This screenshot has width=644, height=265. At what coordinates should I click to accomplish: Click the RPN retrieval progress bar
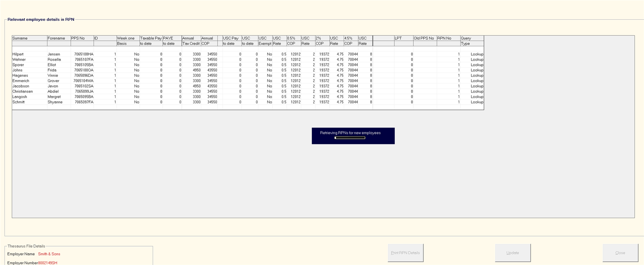point(350,138)
